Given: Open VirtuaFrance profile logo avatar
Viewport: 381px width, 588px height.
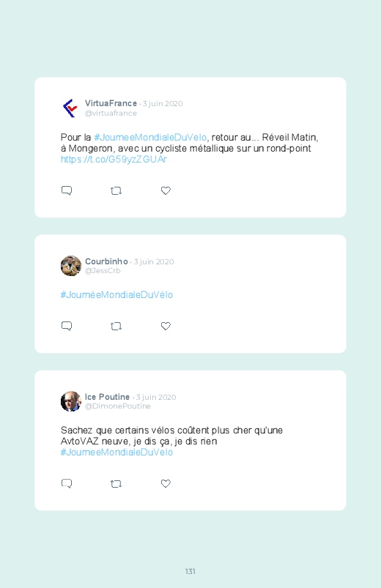Looking at the screenshot, I should pos(70,108).
